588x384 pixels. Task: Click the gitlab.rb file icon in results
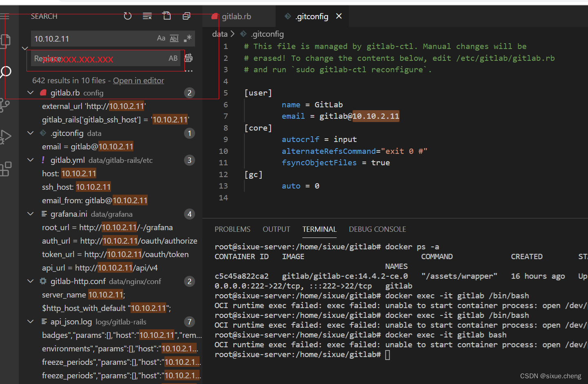(x=43, y=93)
